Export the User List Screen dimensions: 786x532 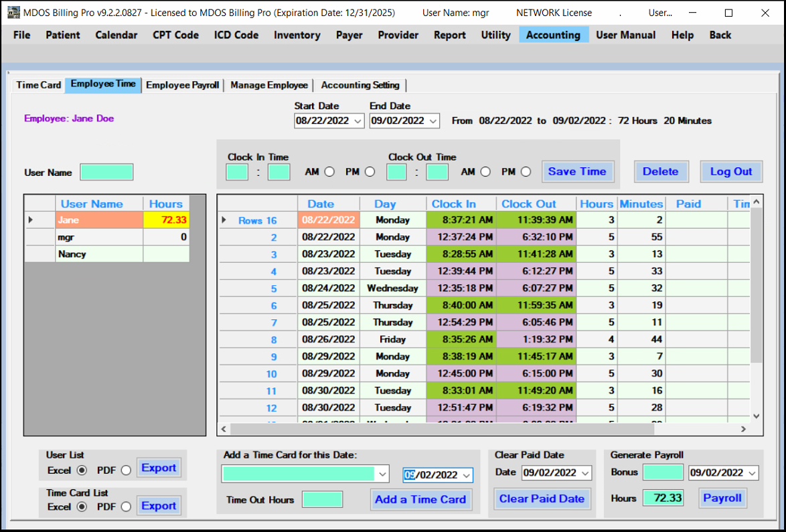159,468
